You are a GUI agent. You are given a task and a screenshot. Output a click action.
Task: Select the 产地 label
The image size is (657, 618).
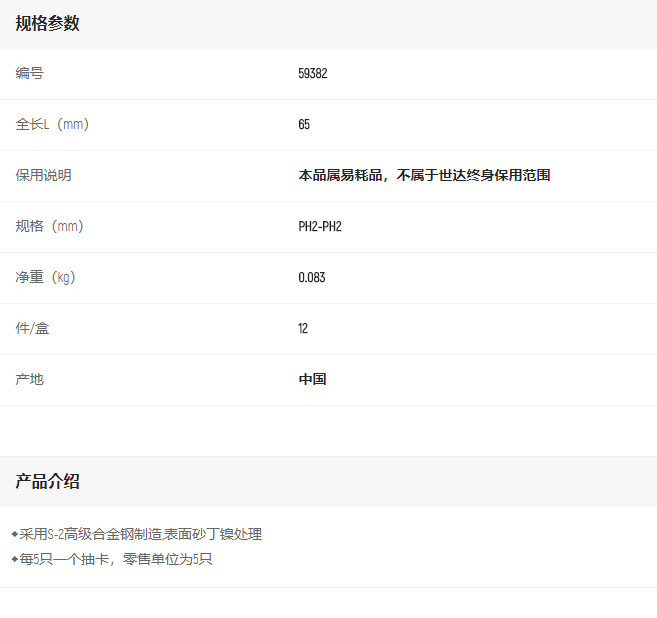(x=30, y=380)
